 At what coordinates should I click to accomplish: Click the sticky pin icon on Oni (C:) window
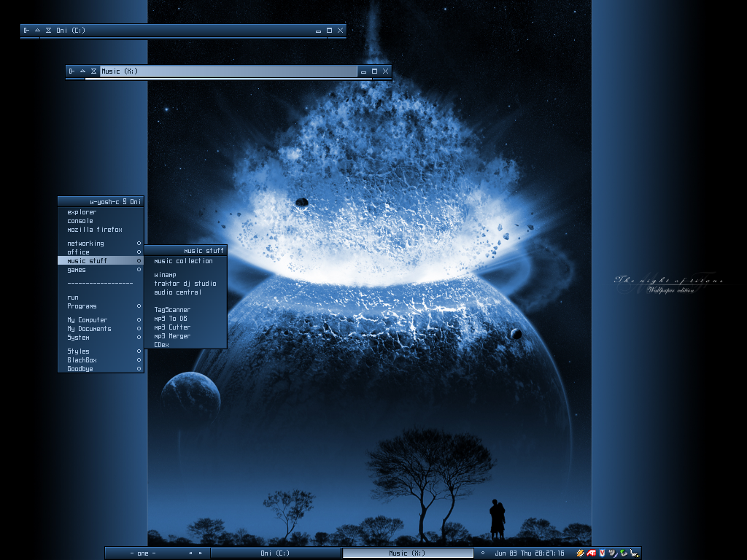pos(27,31)
